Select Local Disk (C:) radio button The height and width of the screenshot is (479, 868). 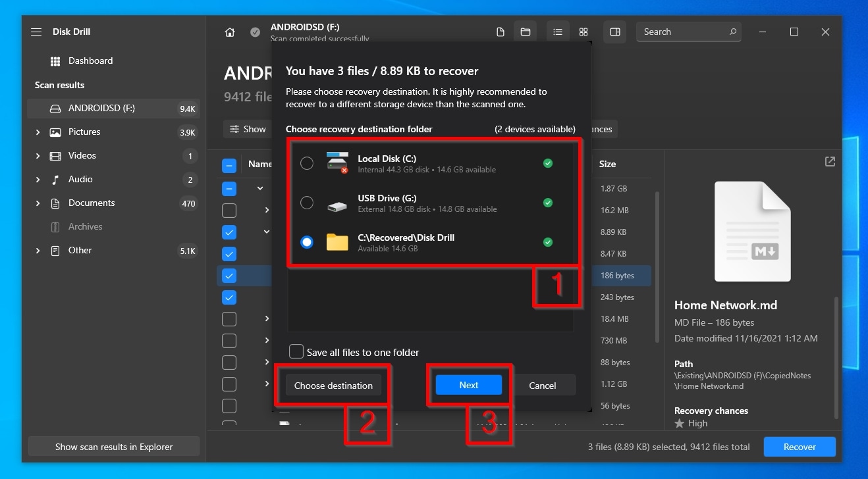tap(307, 163)
